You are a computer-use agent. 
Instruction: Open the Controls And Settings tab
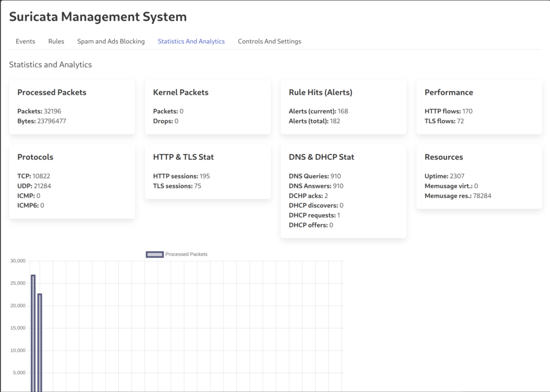click(269, 41)
